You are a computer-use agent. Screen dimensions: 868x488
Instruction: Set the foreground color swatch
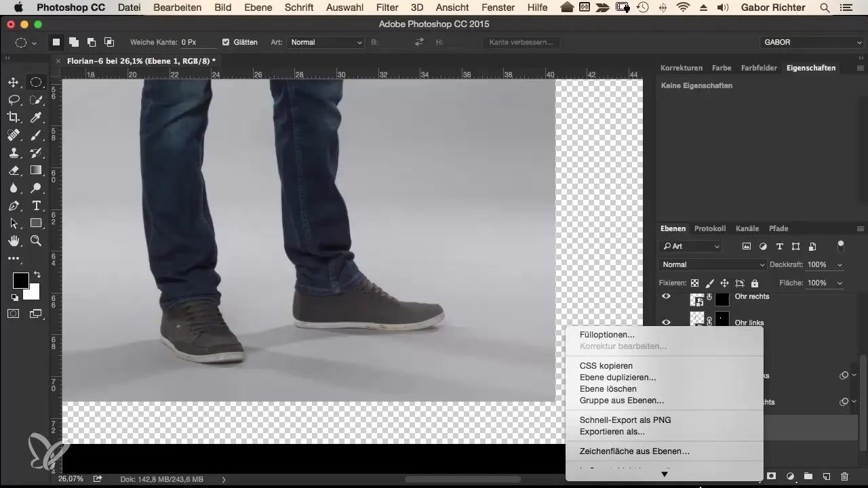pyautogui.click(x=20, y=280)
